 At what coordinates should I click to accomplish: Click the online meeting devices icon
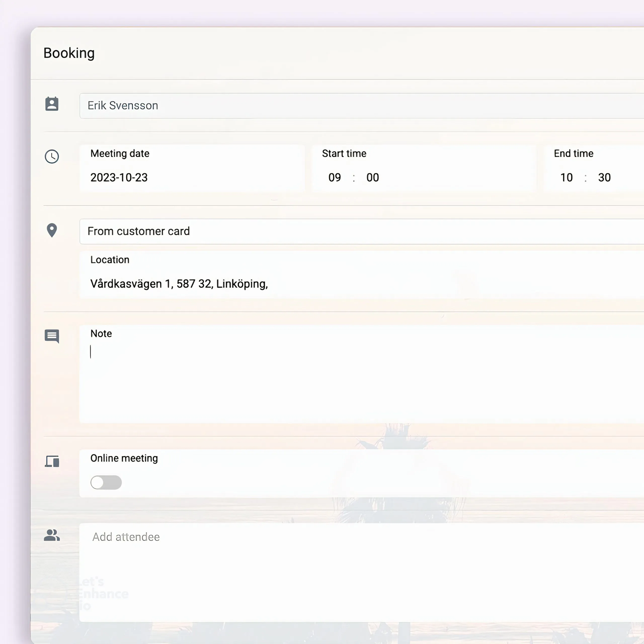click(x=52, y=461)
